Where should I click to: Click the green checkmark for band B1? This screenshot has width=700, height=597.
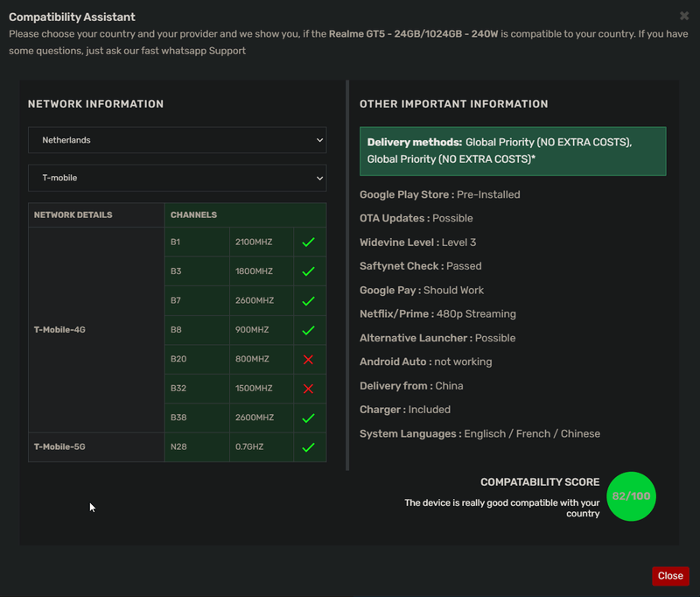(308, 242)
